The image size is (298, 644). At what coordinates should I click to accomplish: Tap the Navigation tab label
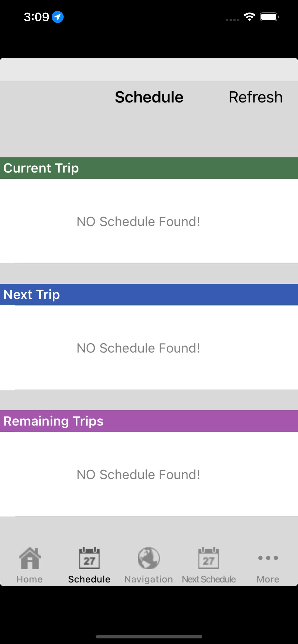pyautogui.click(x=149, y=579)
